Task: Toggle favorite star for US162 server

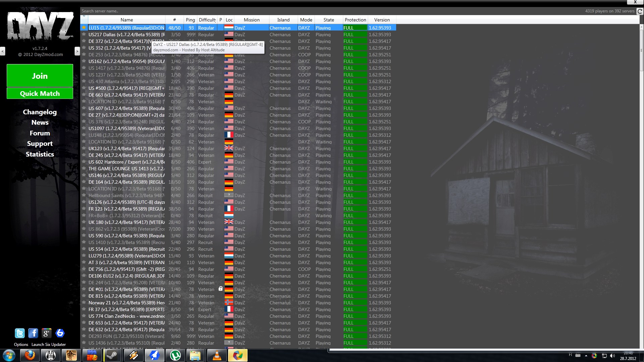Action: tap(84, 61)
